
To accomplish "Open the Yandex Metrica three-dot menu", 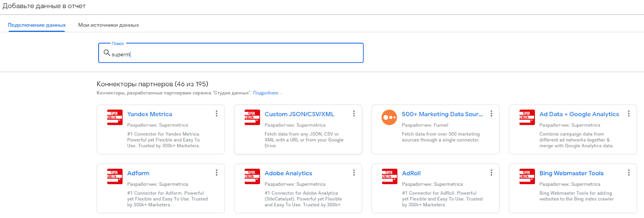I will [x=217, y=114].
